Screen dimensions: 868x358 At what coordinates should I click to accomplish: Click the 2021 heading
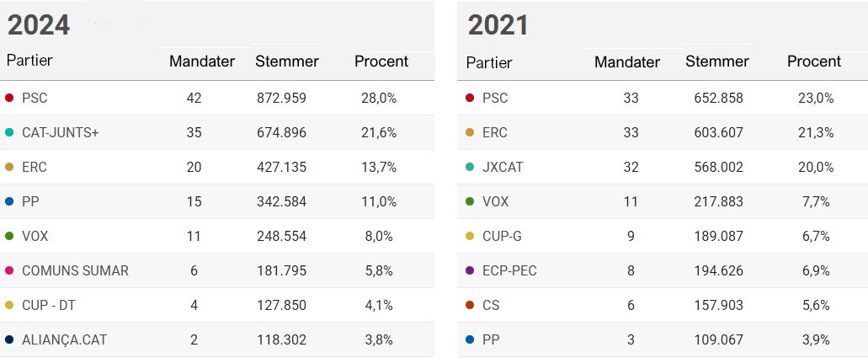coord(498,25)
